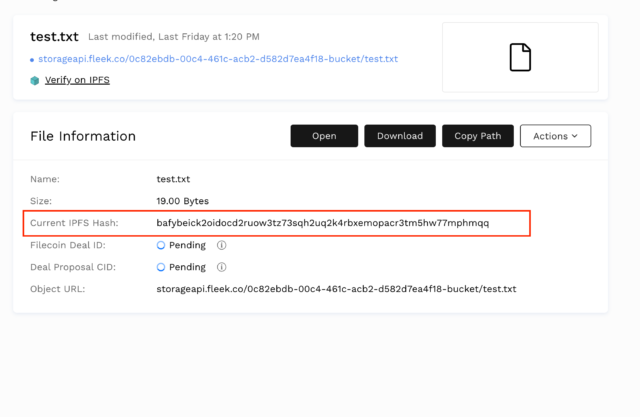Viewport: 640px width, 417px height.
Task: Click the File Information heading
Action: click(83, 136)
